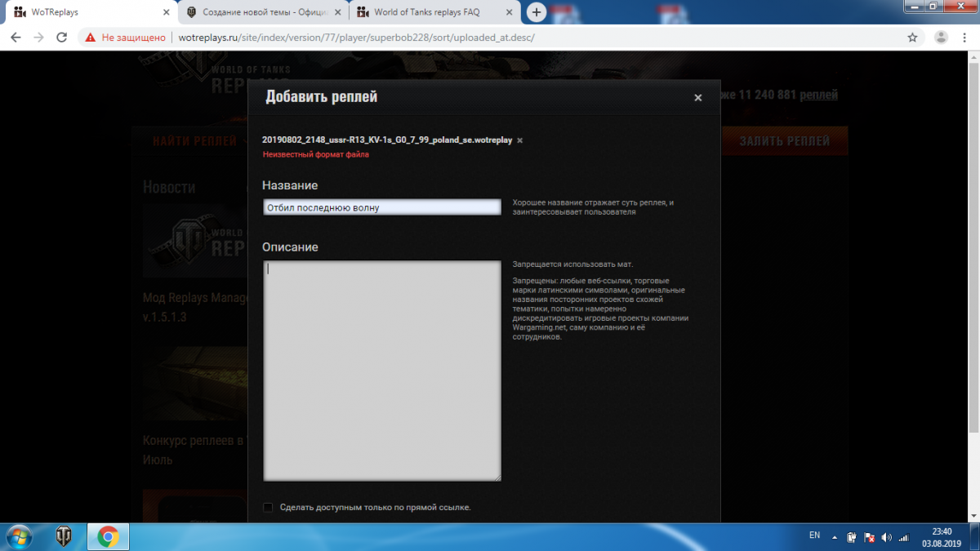
Task: Click the EN language indicator
Action: 814,535
